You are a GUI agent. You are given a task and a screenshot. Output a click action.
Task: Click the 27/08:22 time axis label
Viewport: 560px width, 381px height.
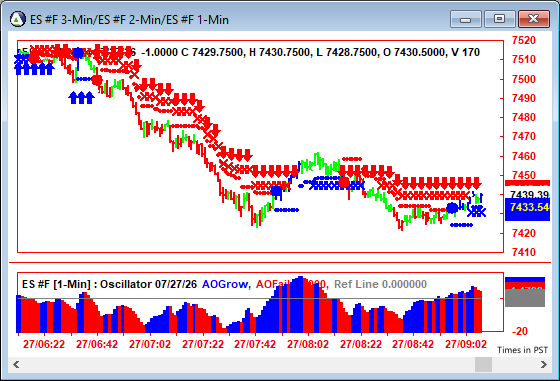361,344
